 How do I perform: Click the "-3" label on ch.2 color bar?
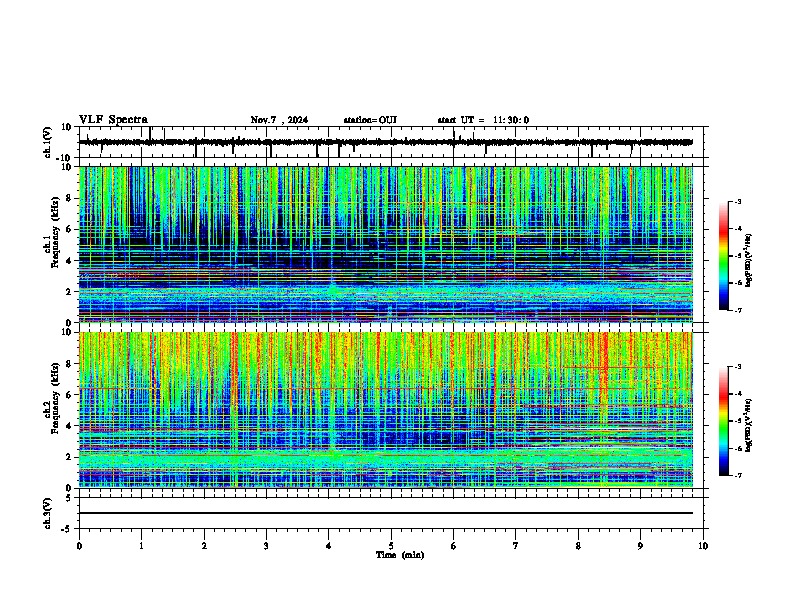737,367
